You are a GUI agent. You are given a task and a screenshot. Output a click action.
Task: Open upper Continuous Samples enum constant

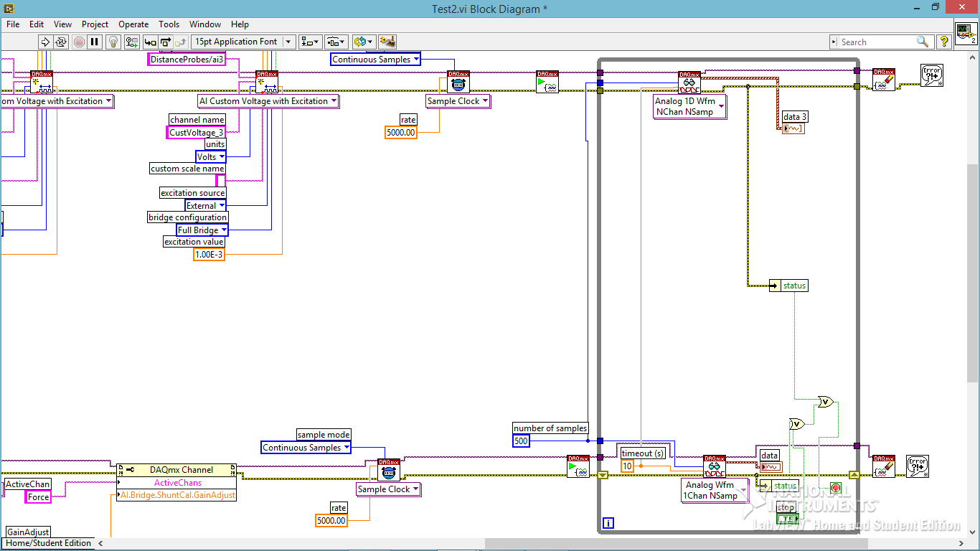(x=375, y=60)
